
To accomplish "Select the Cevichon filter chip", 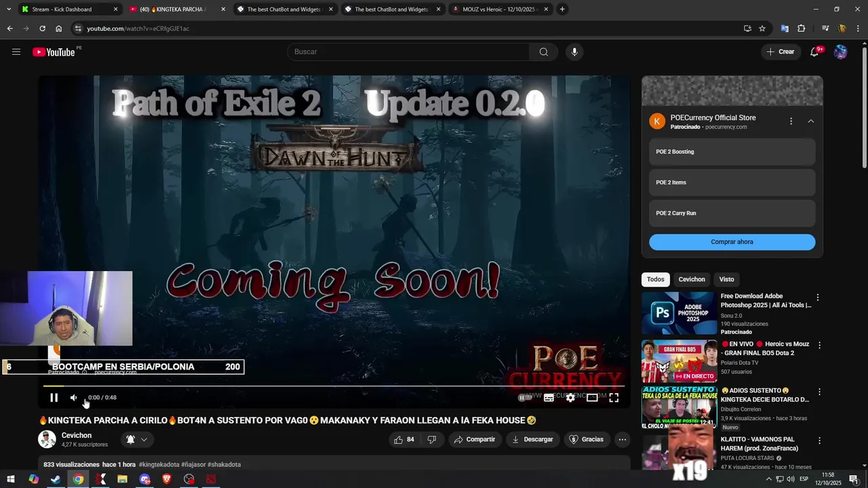I will [x=692, y=279].
